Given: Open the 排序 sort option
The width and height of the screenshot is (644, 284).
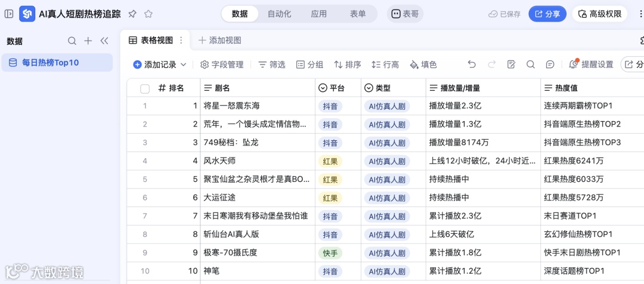Looking at the screenshot, I should pos(348,64).
